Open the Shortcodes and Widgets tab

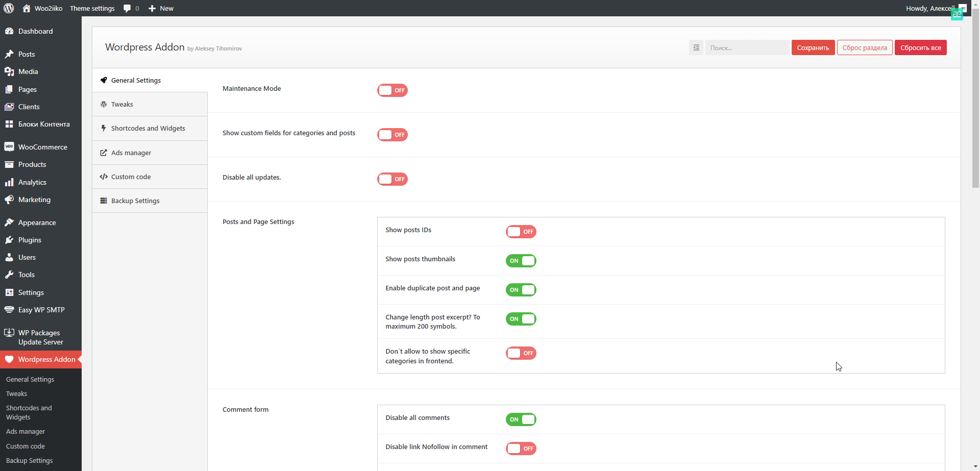pyautogui.click(x=150, y=128)
